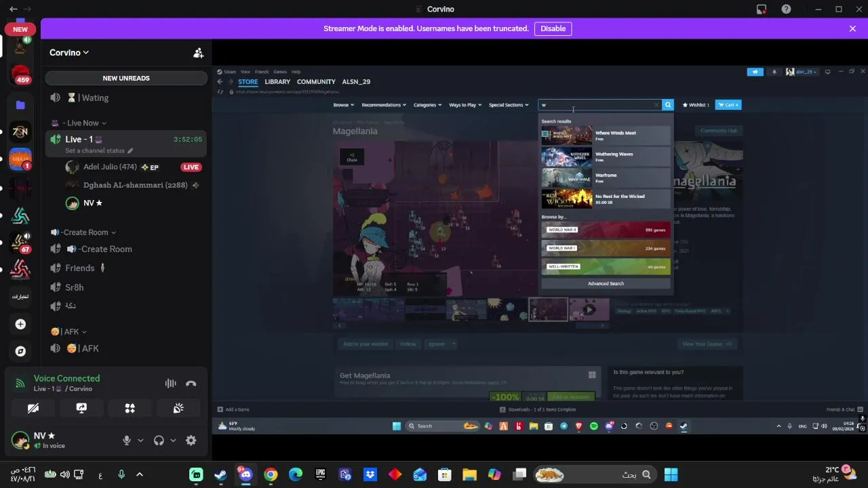Start an Activity from voice panel
868x488 pixels.
130,408
